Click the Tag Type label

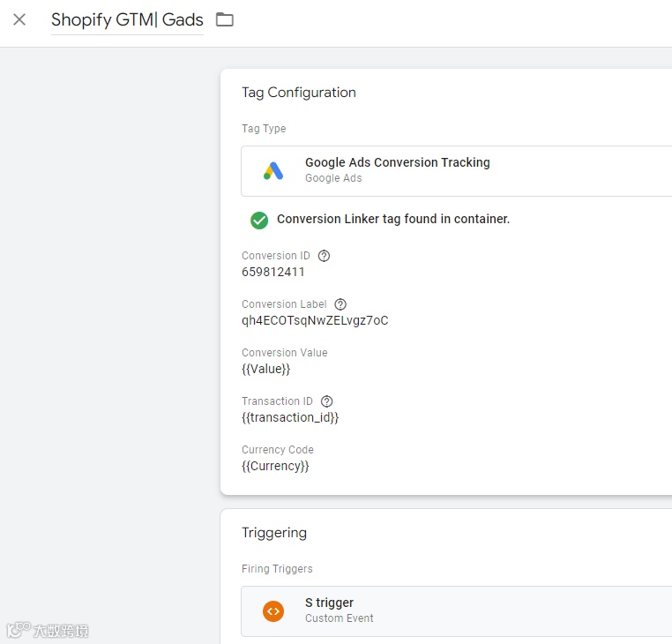(x=264, y=129)
